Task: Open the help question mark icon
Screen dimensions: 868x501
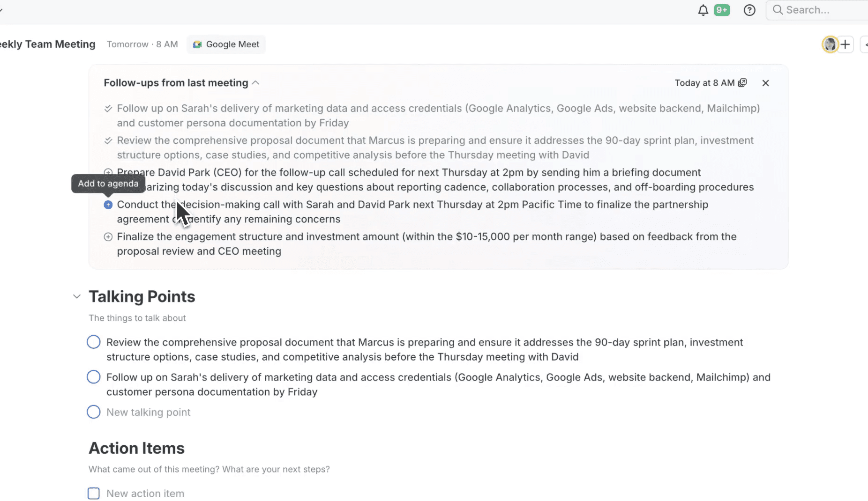Action: 749,10
